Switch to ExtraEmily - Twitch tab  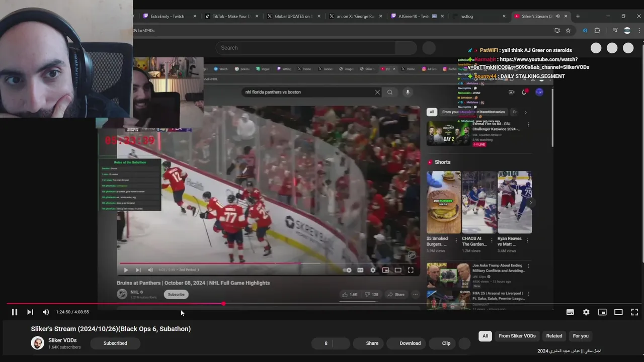pyautogui.click(x=168, y=16)
